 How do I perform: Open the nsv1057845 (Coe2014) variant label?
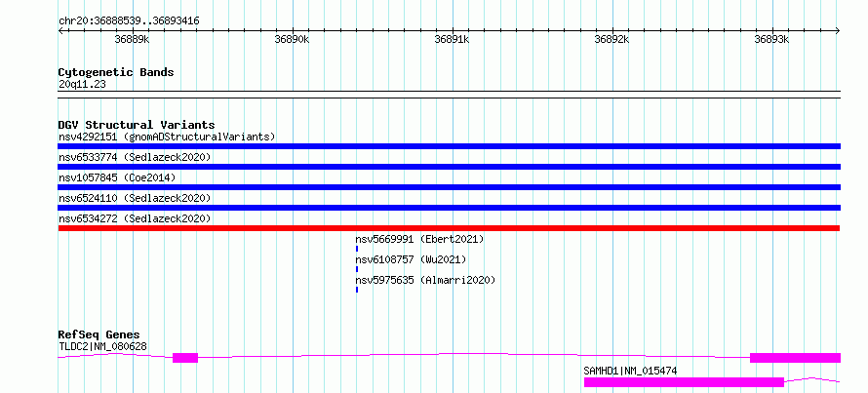coord(117,177)
